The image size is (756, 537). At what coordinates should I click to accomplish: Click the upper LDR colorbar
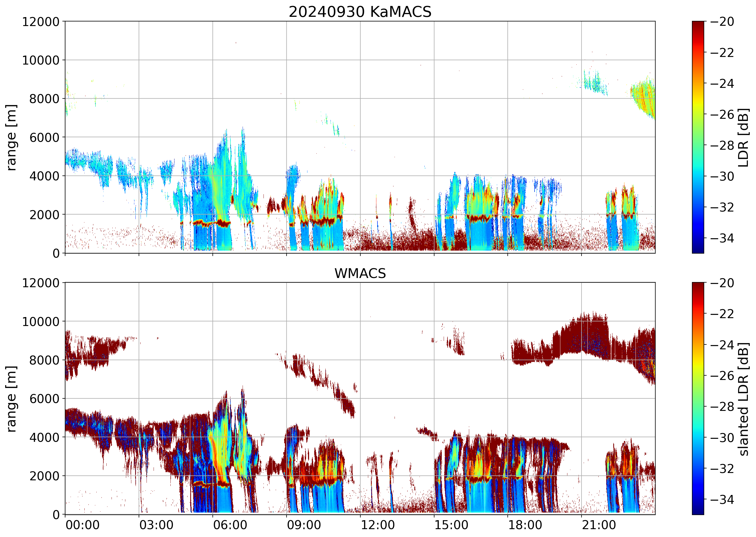coord(698,137)
